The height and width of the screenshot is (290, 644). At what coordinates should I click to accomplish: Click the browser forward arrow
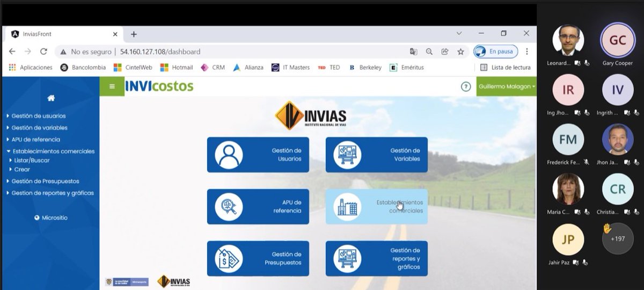click(x=28, y=52)
